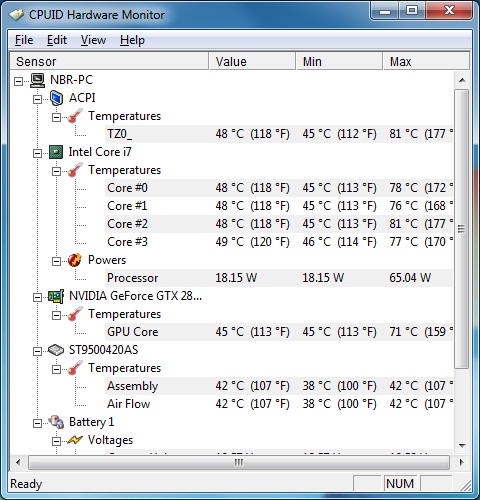This screenshot has width=480, height=500.
Task: Click the CPUID Hardware Monitor title bar icon
Action: click(16, 15)
